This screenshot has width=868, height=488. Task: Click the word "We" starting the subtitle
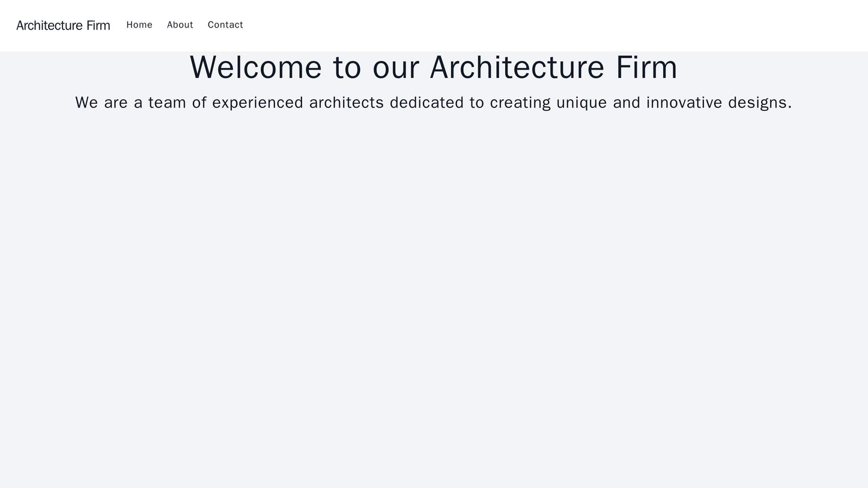pyautogui.click(x=86, y=103)
